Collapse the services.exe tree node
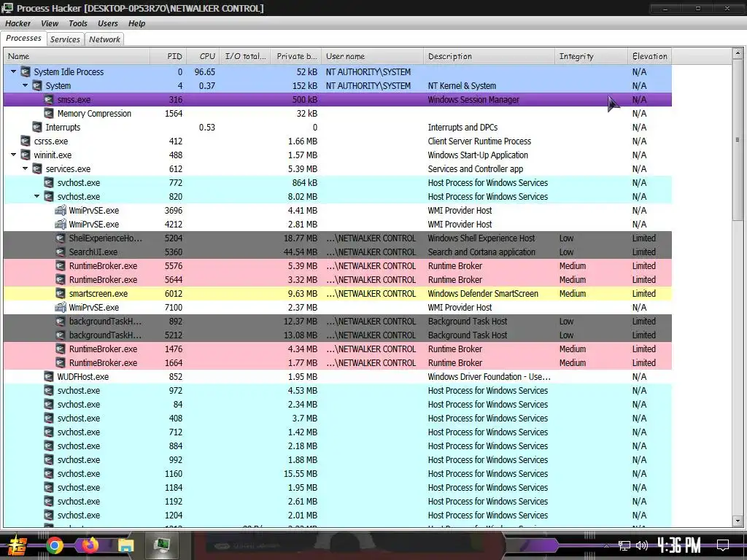Image resolution: width=747 pixels, height=560 pixels. point(26,168)
